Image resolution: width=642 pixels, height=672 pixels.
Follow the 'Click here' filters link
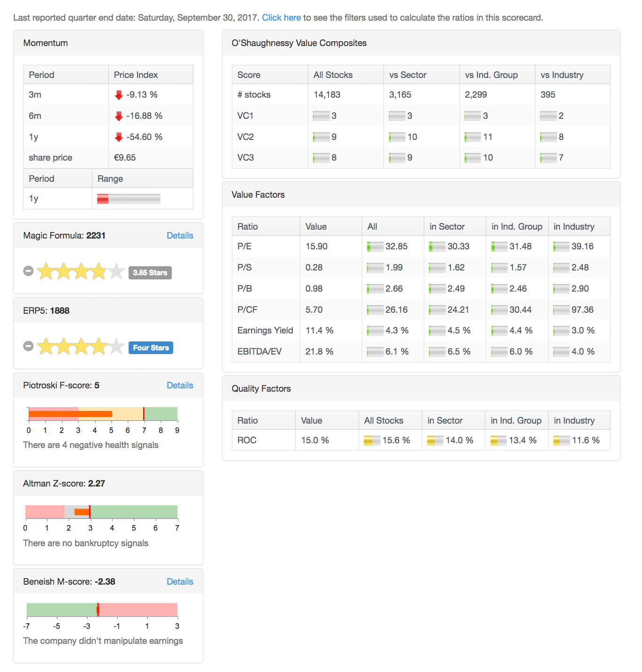(281, 17)
